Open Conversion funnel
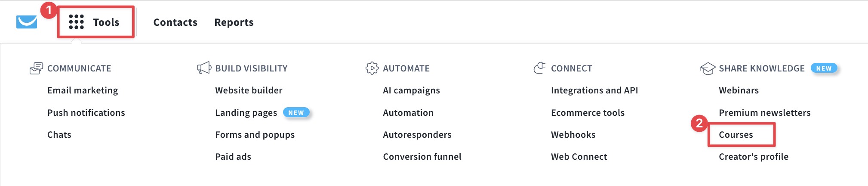 point(422,157)
